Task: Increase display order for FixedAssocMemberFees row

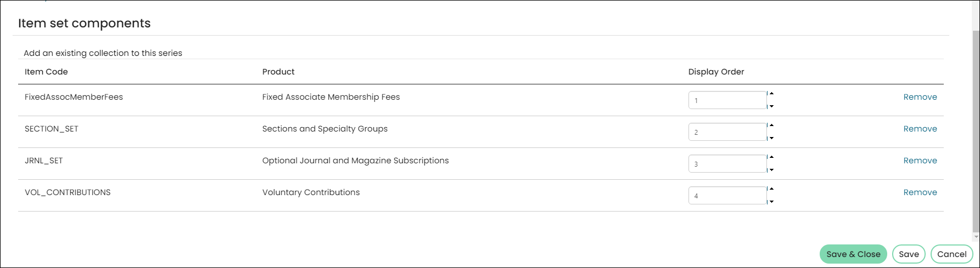Action: [771, 94]
